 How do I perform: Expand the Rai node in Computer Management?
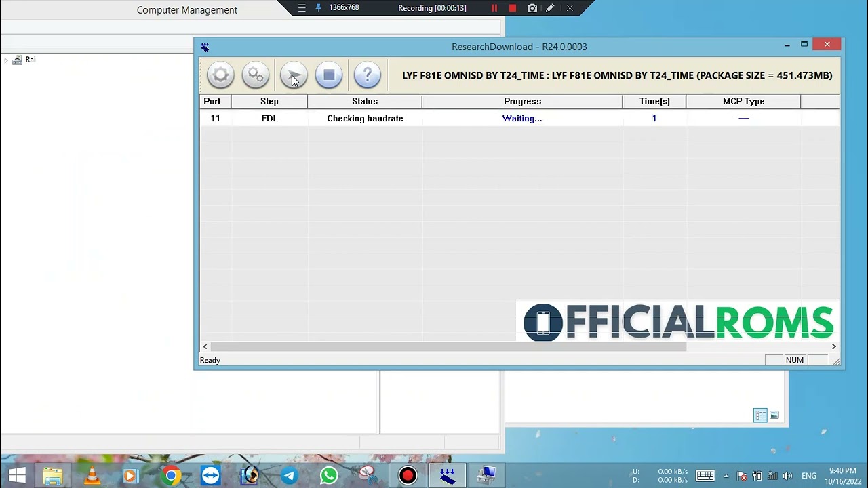tap(6, 60)
